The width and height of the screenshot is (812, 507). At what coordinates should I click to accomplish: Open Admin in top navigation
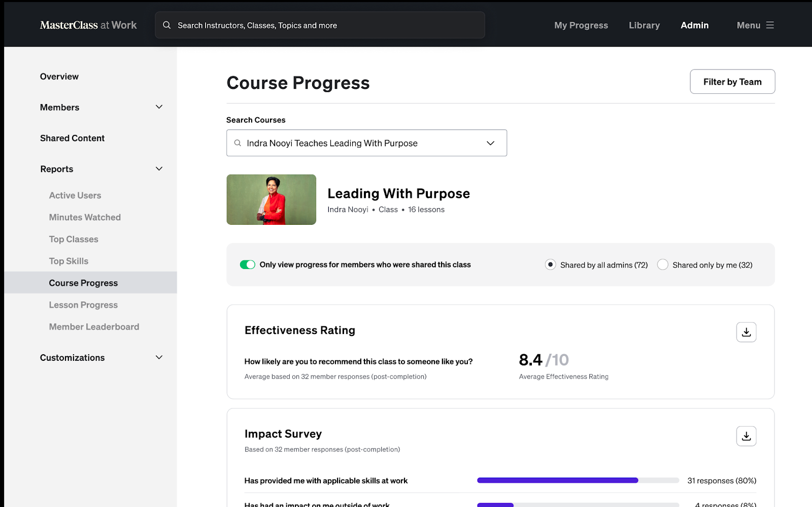pyautogui.click(x=694, y=25)
